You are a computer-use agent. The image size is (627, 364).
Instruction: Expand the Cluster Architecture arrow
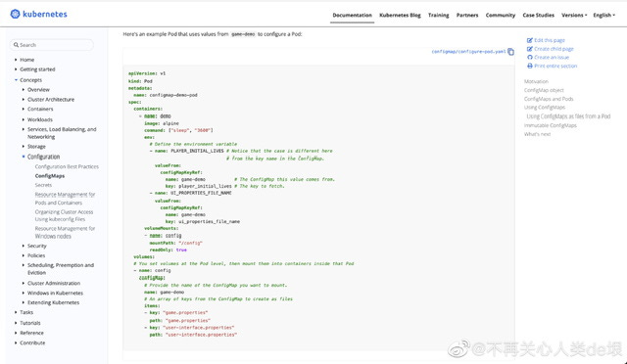click(x=24, y=99)
